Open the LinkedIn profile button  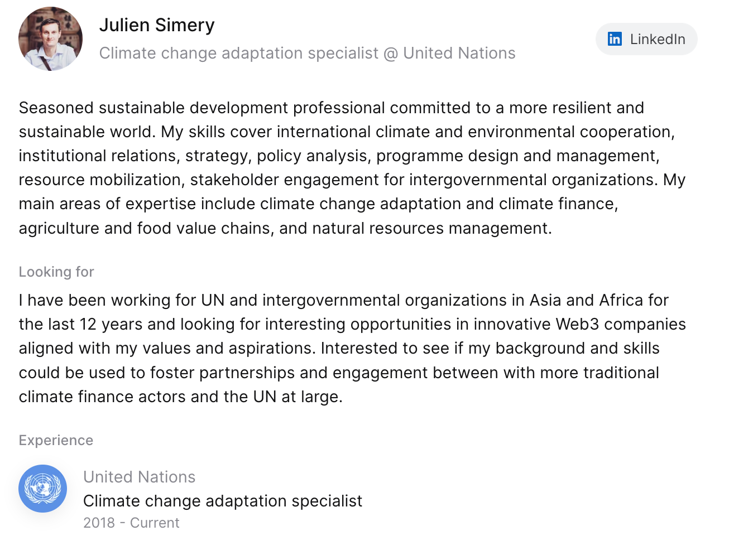[x=646, y=39]
